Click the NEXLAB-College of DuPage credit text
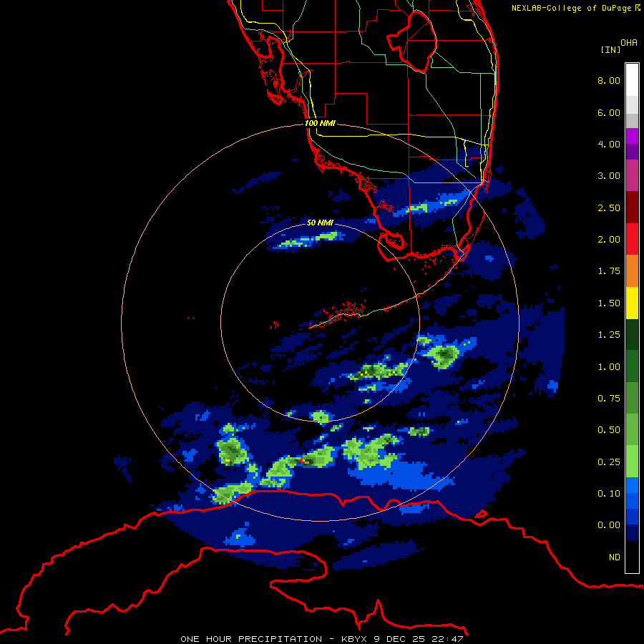This screenshot has width=644, height=644. [x=575, y=8]
